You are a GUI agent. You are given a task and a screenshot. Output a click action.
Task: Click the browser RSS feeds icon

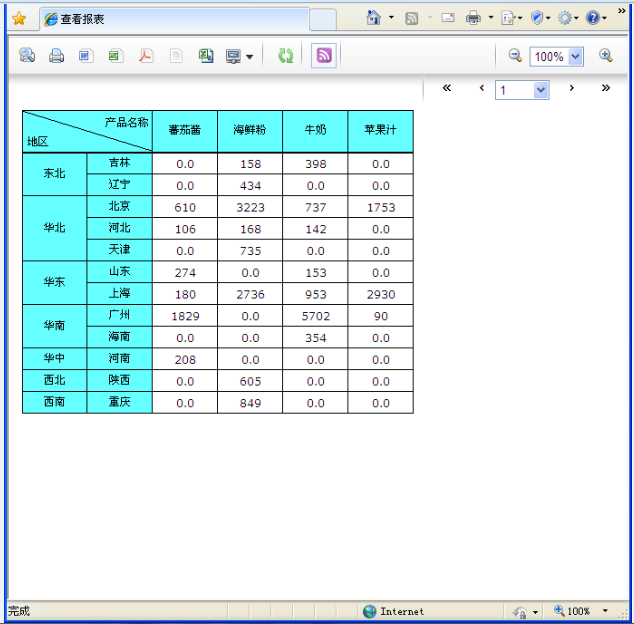[411, 18]
